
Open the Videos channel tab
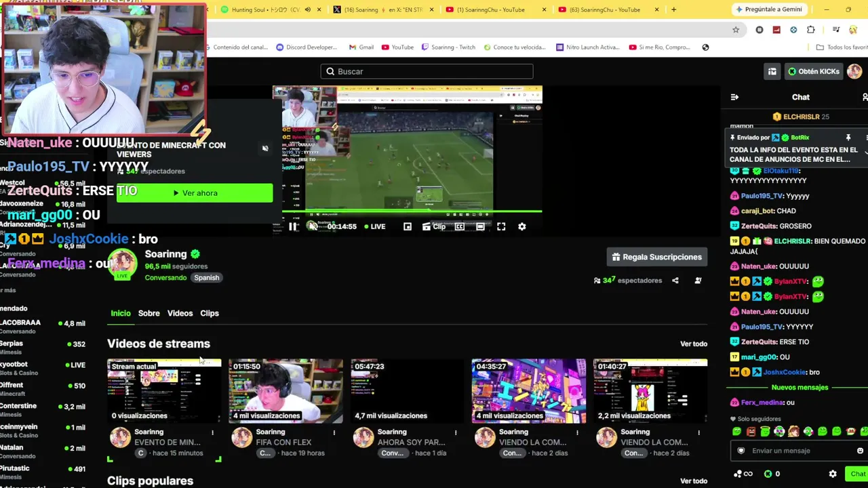click(180, 313)
